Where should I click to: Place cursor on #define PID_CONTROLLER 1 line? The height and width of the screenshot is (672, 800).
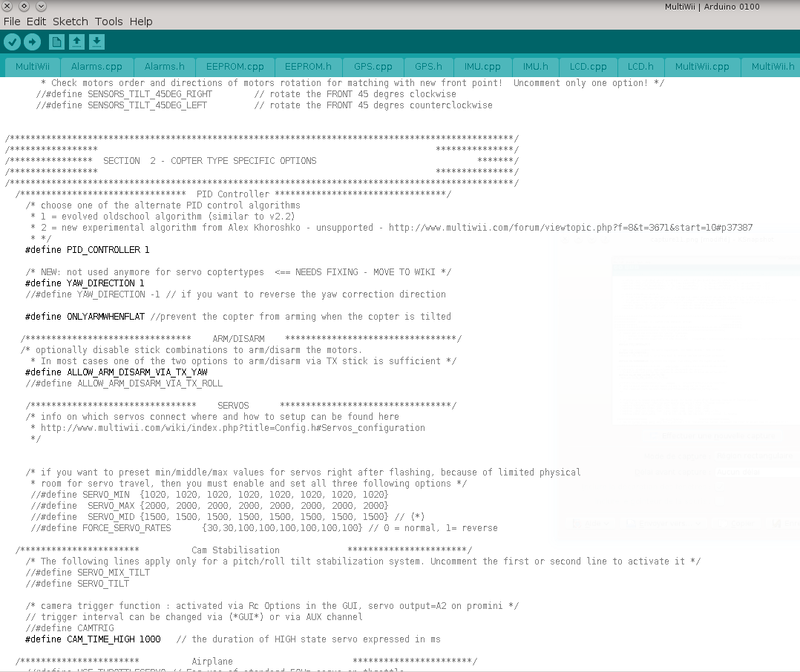pos(87,250)
